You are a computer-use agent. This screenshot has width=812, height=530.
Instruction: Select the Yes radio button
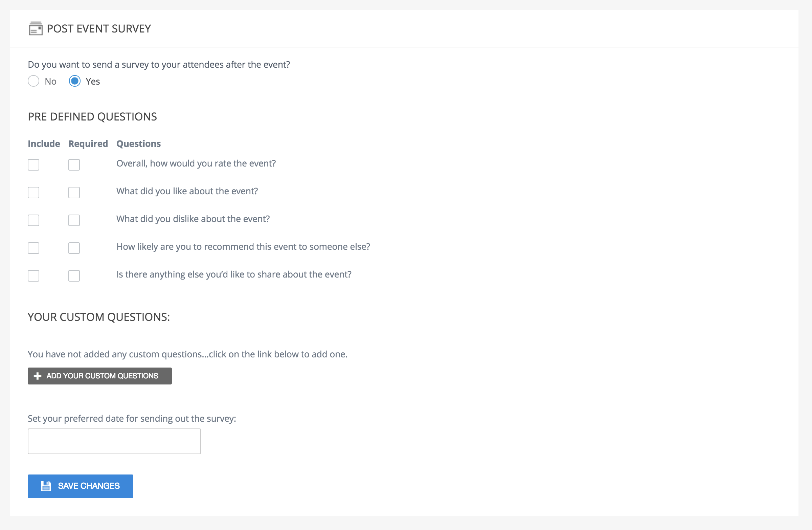coord(75,81)
